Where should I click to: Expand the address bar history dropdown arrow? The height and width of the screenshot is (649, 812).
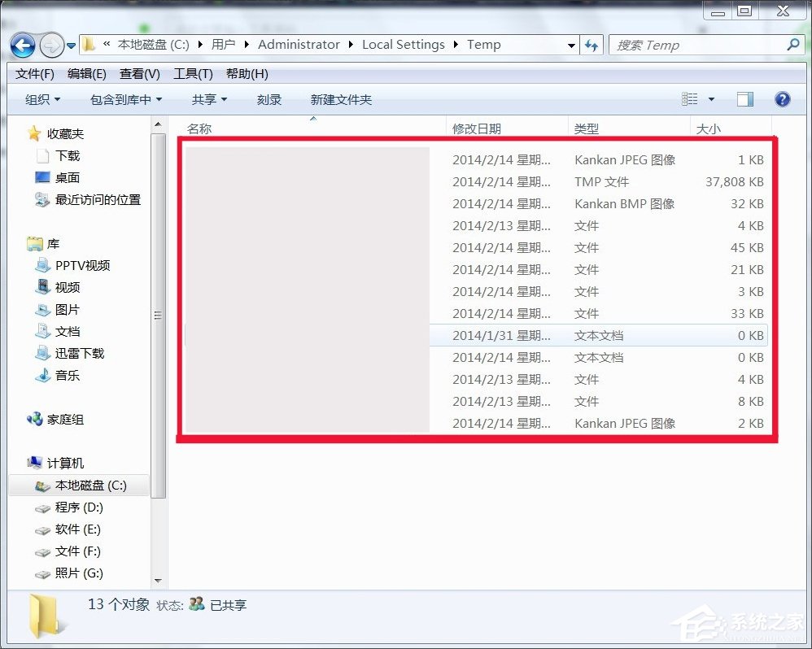tap(574, 45)
